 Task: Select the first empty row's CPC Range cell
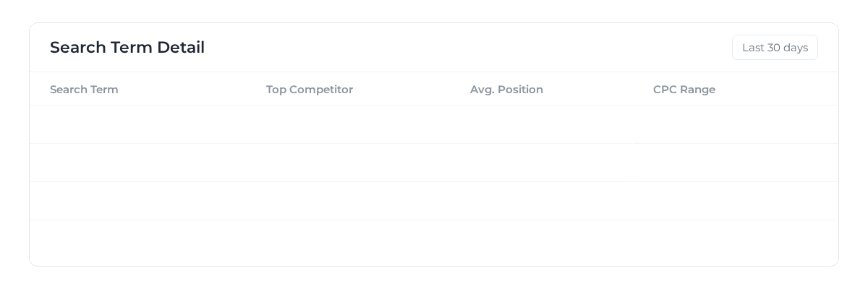click(736, 124)
